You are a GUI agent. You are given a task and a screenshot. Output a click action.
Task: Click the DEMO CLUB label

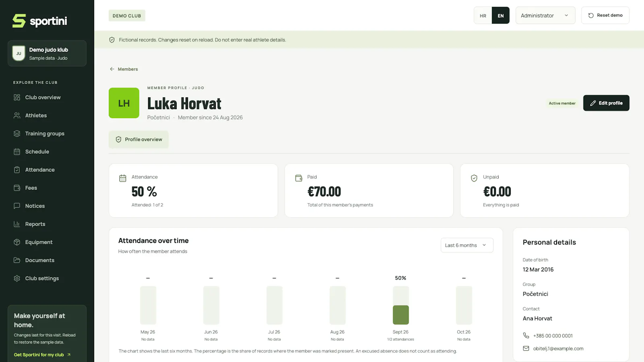tap(127, 16)
